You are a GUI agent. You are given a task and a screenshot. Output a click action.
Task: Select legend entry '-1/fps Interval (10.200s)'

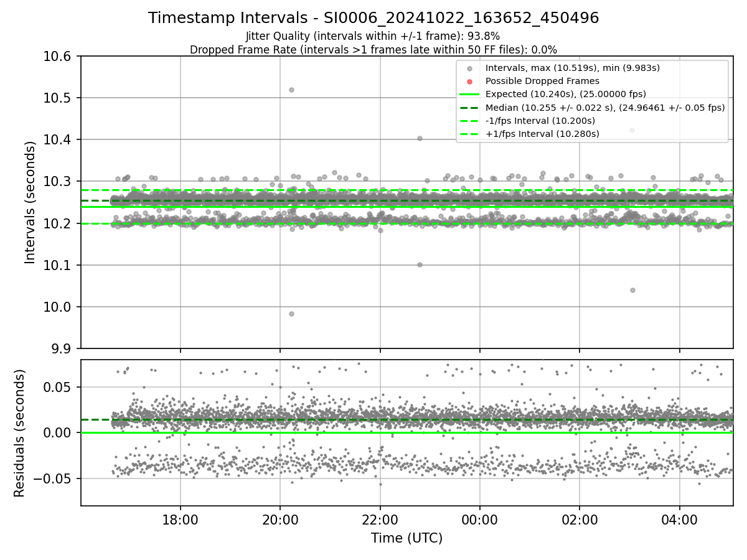[x=540, y=121]
